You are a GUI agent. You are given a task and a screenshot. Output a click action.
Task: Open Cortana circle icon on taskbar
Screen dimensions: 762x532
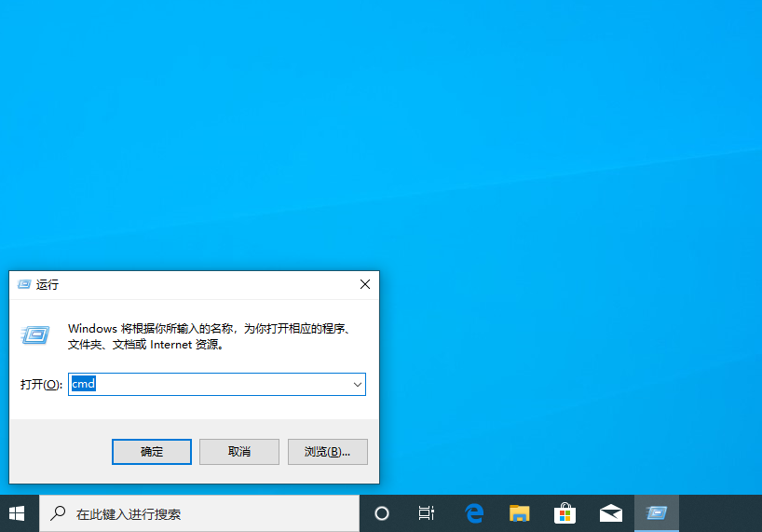click(x=382, y=513)
